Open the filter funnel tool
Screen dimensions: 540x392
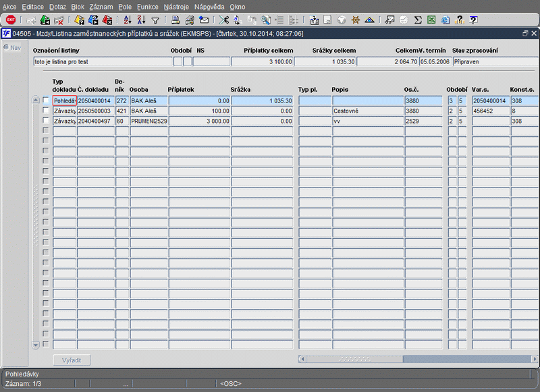155,20
